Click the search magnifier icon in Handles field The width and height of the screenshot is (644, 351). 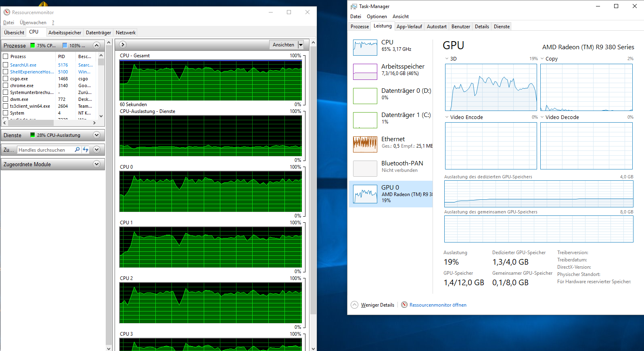coord(77,150)
